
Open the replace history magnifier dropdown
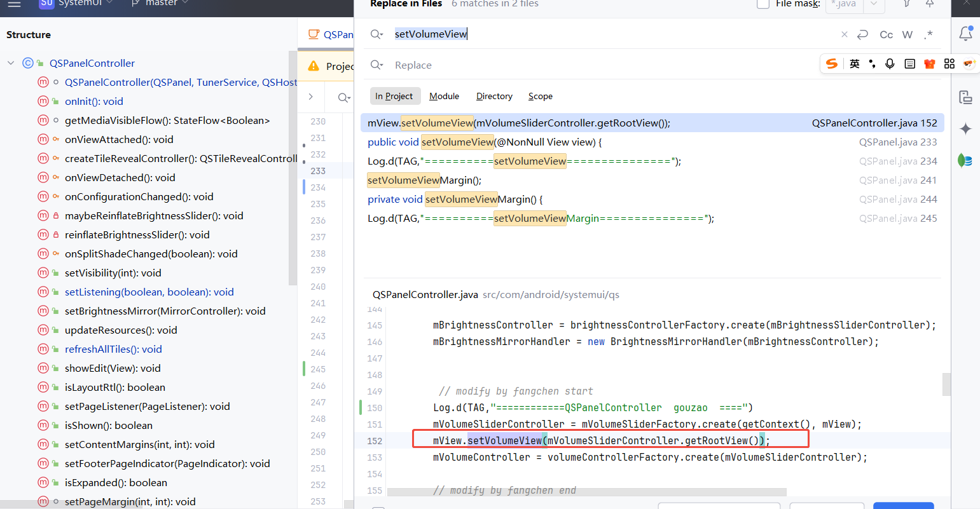point(376,65)
